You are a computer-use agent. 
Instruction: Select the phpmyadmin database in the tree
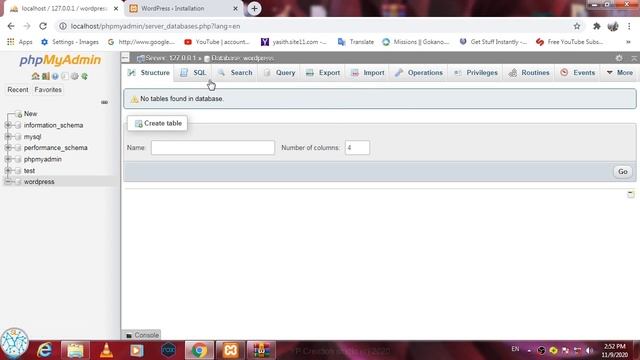tap(42, 159)
